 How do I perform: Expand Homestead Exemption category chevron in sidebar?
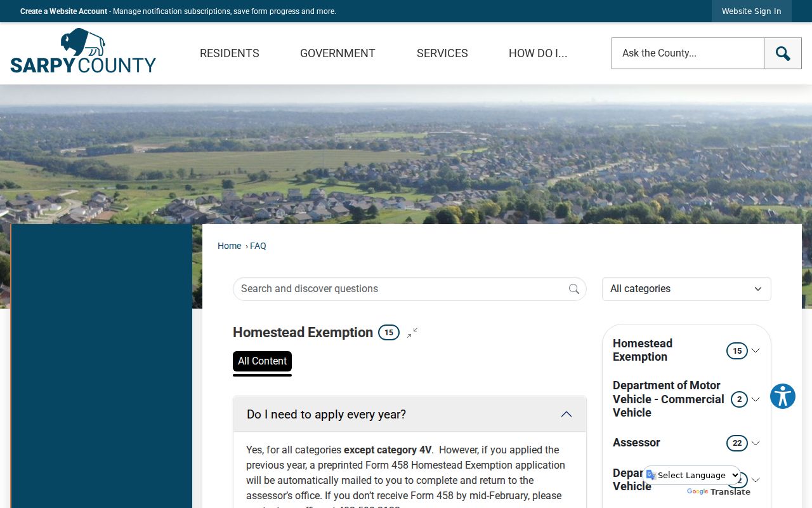click(756, 351)
